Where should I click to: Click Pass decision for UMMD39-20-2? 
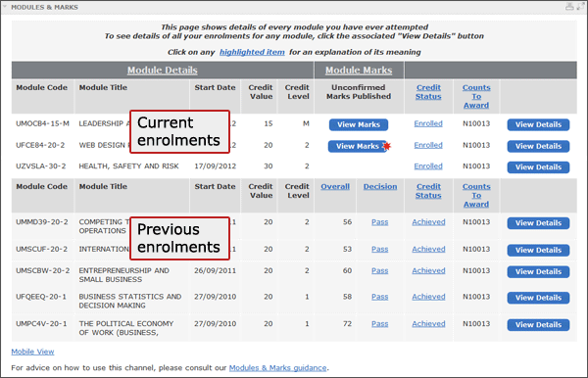(380, 222)
